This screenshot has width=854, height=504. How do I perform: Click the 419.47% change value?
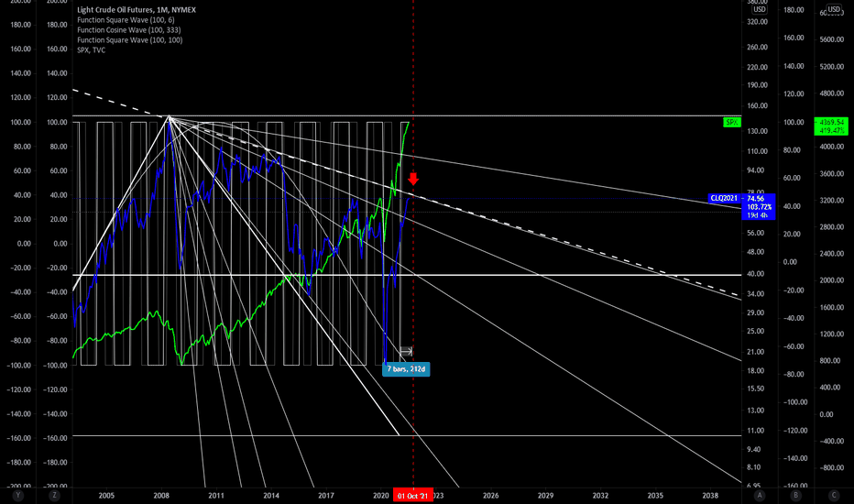832,131
